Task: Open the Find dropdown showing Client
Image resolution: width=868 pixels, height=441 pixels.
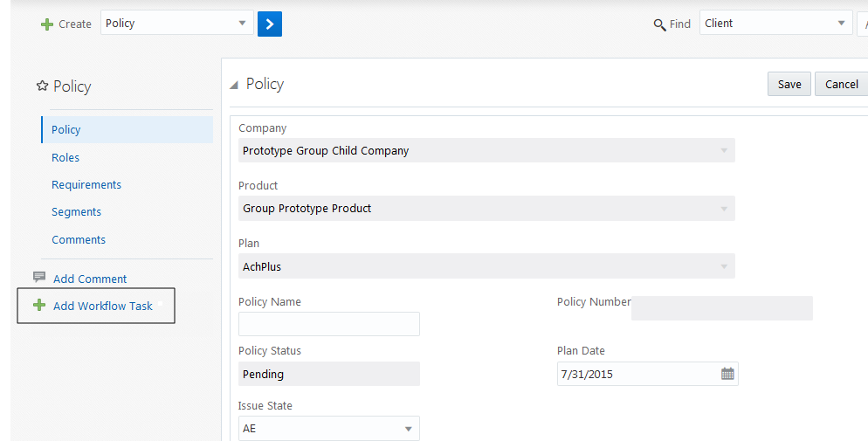Action: (x=841, y=24)
